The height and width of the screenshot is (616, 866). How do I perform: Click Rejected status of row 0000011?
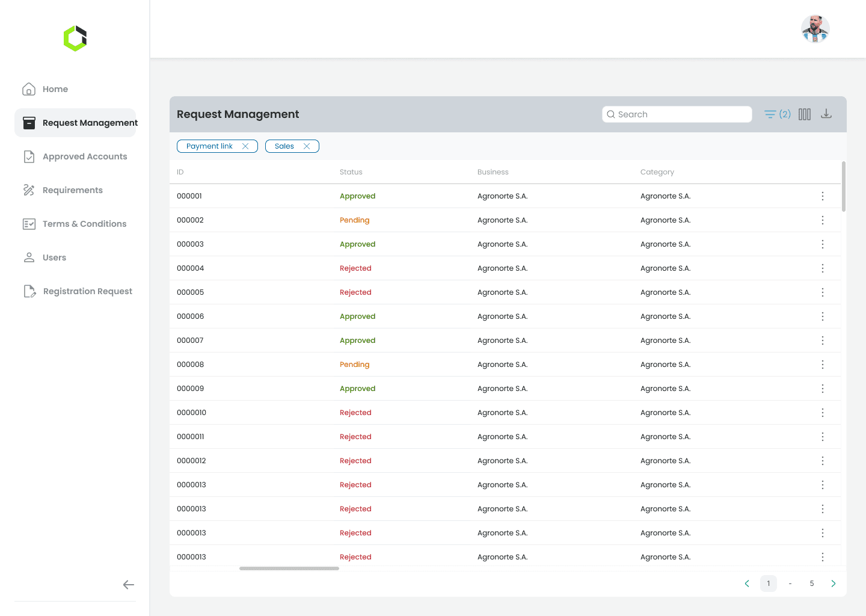355,437
